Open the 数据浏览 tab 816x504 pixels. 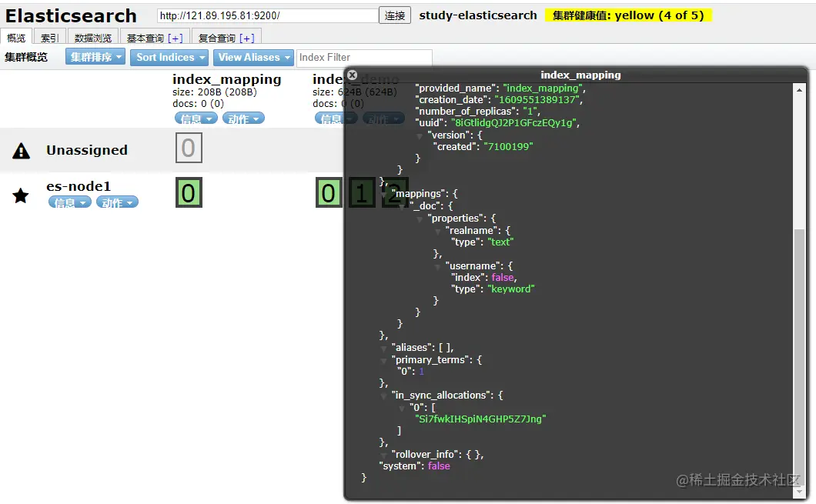[x=92, y=38]
